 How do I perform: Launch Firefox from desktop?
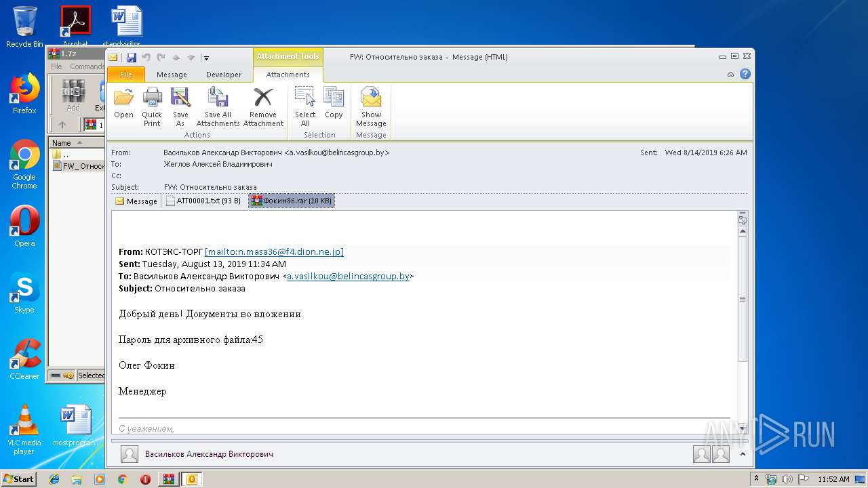(x=24, y=94)
